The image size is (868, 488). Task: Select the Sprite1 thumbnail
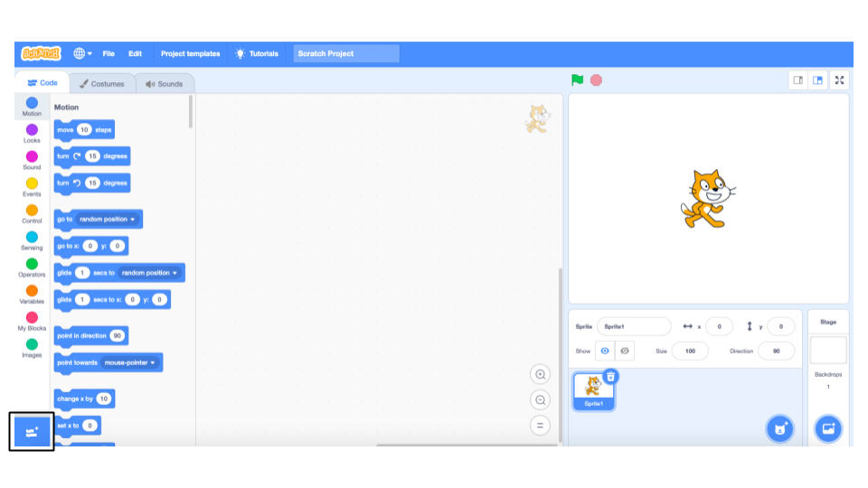coord(593,391)
